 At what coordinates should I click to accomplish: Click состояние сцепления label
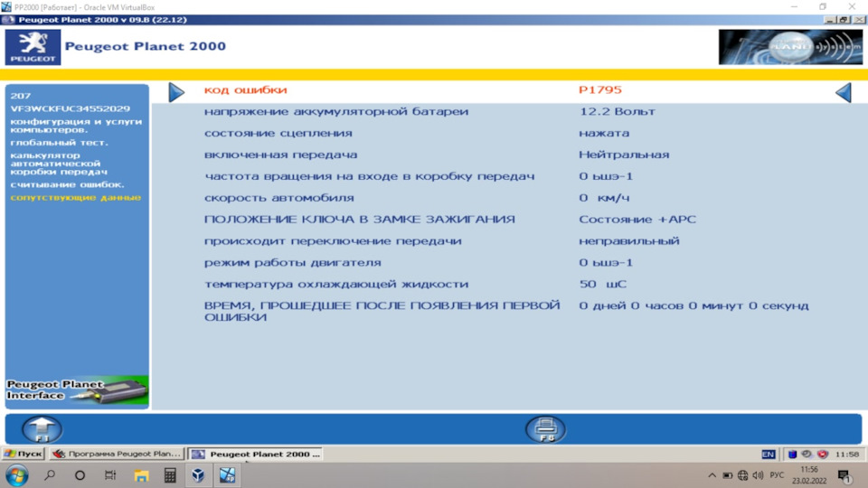pyautogui.click(x=278, y=134)
